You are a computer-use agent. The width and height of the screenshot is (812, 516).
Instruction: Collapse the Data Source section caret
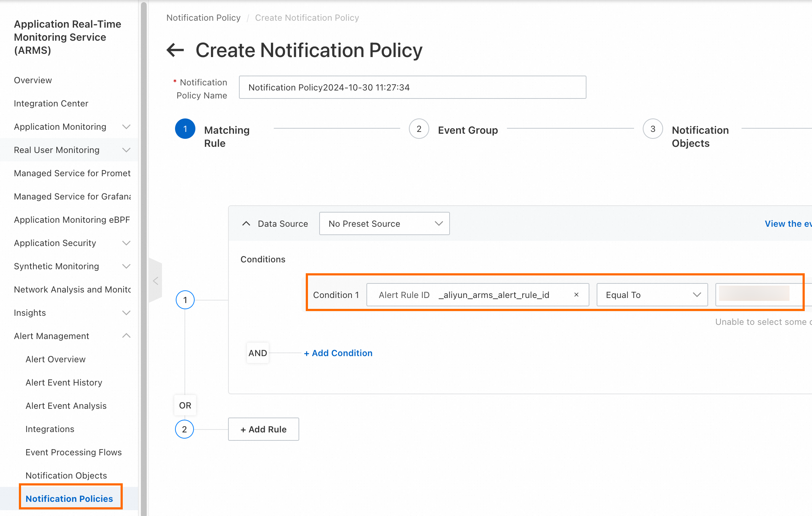[246, 223]
